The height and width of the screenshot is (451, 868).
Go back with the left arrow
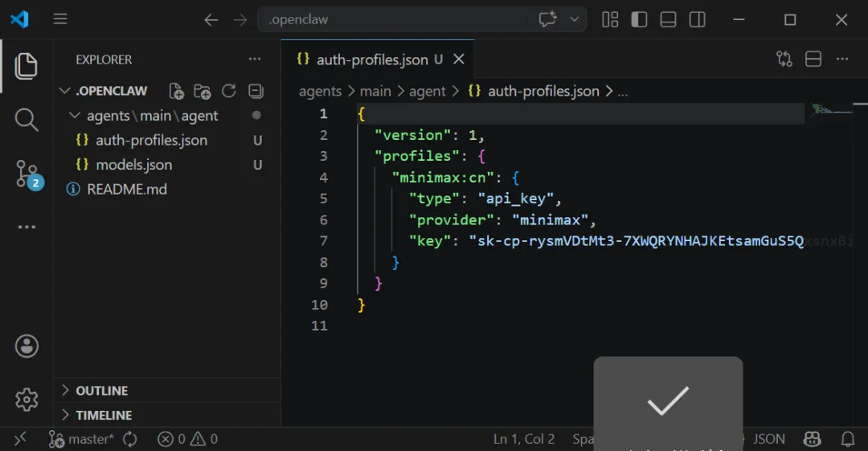211,20
